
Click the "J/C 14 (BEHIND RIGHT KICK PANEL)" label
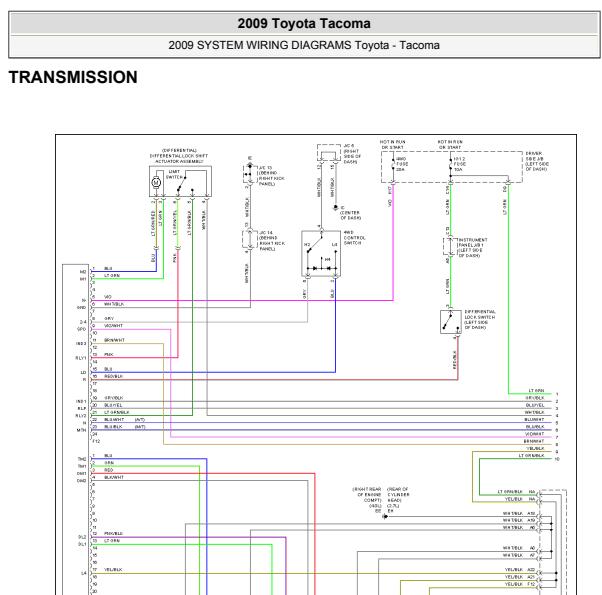[x=272, y=241]
